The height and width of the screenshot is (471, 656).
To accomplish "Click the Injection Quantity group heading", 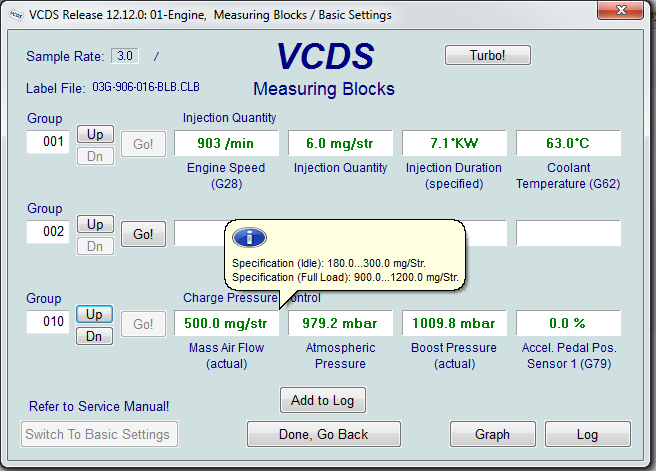I will click(x=230, y=118).
